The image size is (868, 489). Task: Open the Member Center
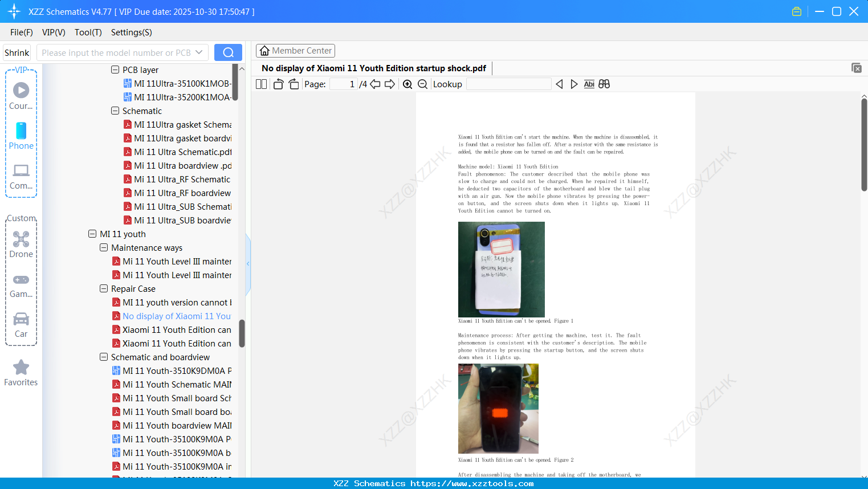click(295, 51)
